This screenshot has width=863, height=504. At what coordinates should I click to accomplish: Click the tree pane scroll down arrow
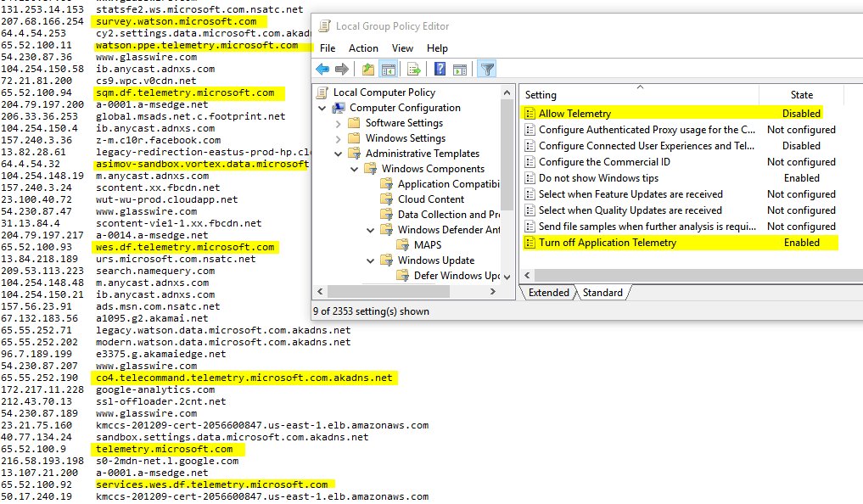tap(507, 277)
